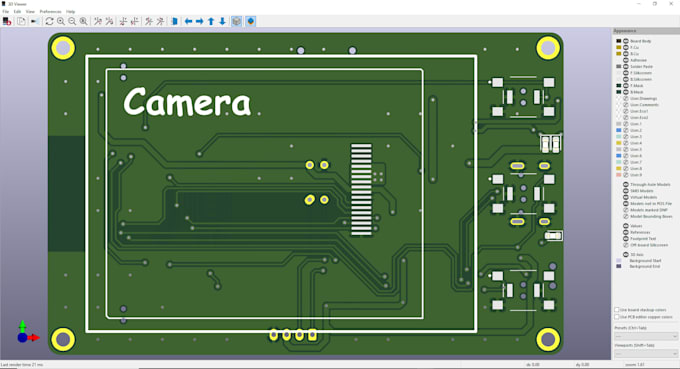Show the User.1 layer
This screenshot has height=369, width=680.
coord(626,124)
